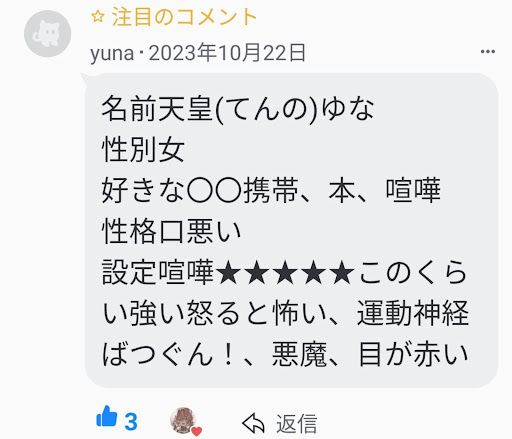Click the 性格口悪い line in the bubble

(171, 231)
